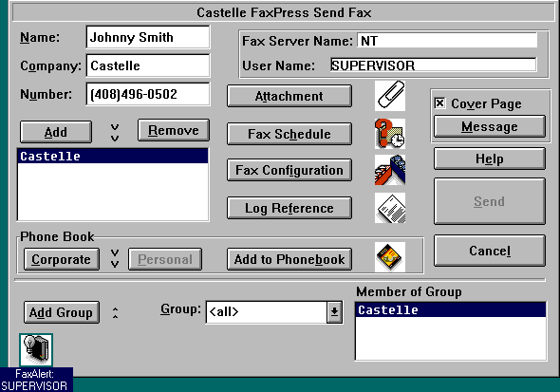The width and height of the screenshot is (560, 392).
Task: Open the Corporate phone book
Action: (x=62, y=259)
